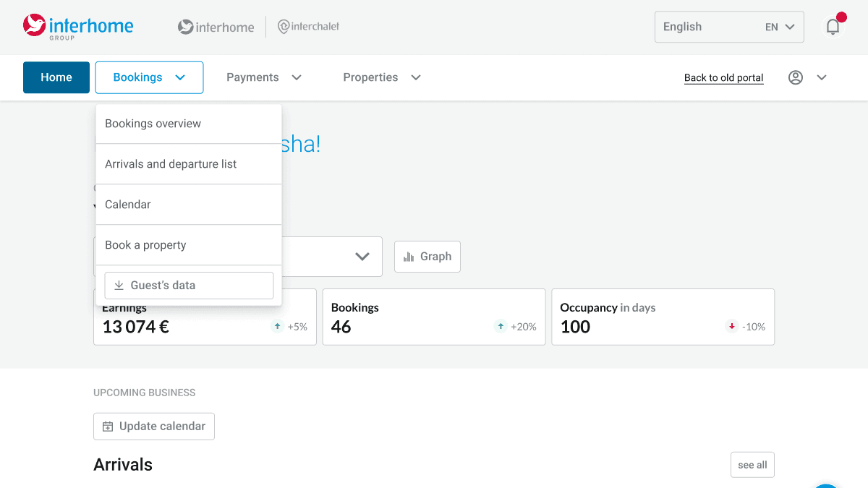This screenshot has height=488, width=868.
Task: Open the English language dropdown
Action: (x=729, y=27)
